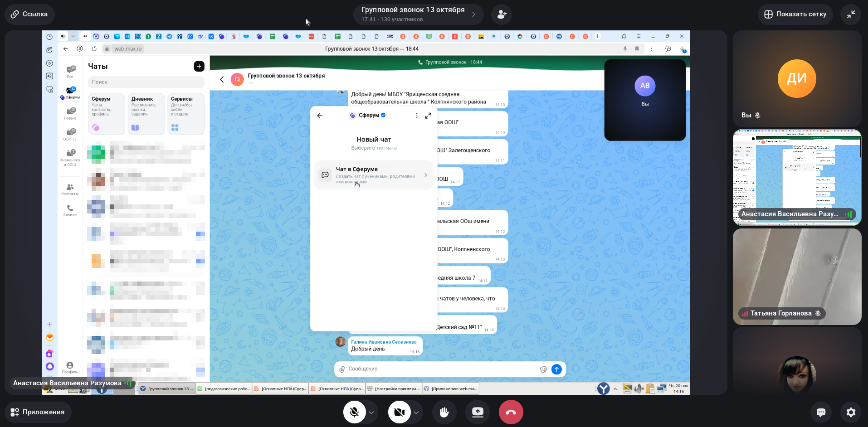The width and height of the screenshot is (868, 427).
Task: Add a participant to the call
Action: 502,14
